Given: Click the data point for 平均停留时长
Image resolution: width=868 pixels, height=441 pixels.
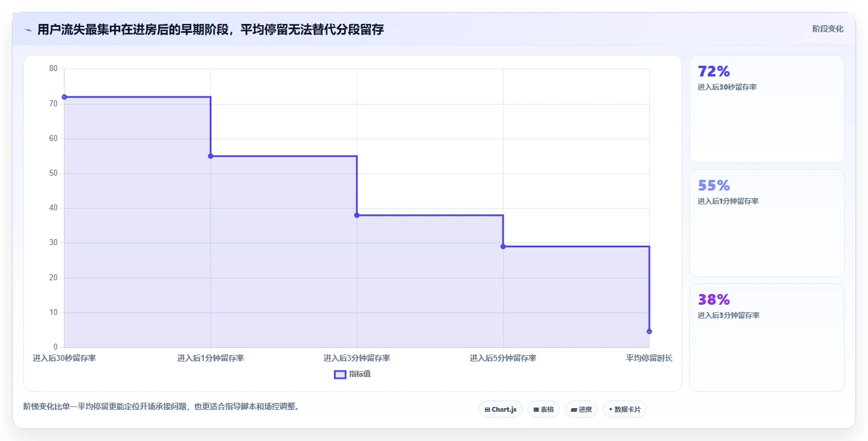Looking at the screenshot, I should (649, 331).
